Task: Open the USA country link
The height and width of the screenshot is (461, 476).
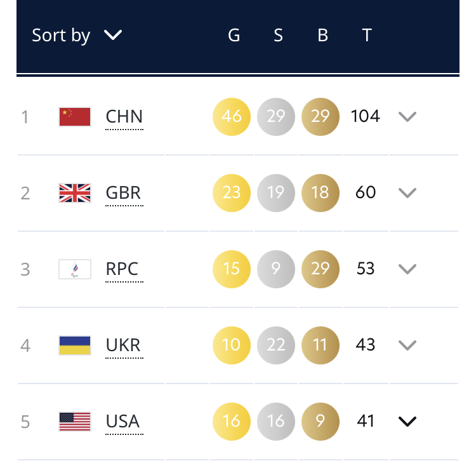Action: [x=123, y=422]
